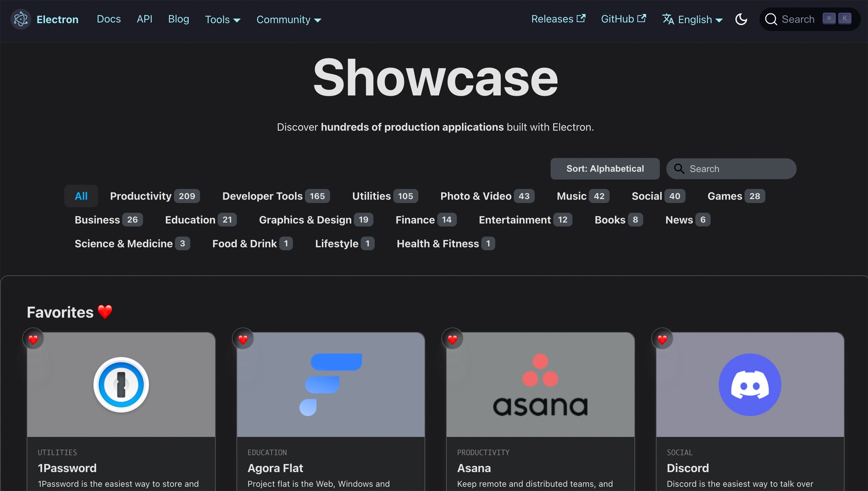Open the Asana logo image
Screen dimensions: 868x491
[540, 385]
